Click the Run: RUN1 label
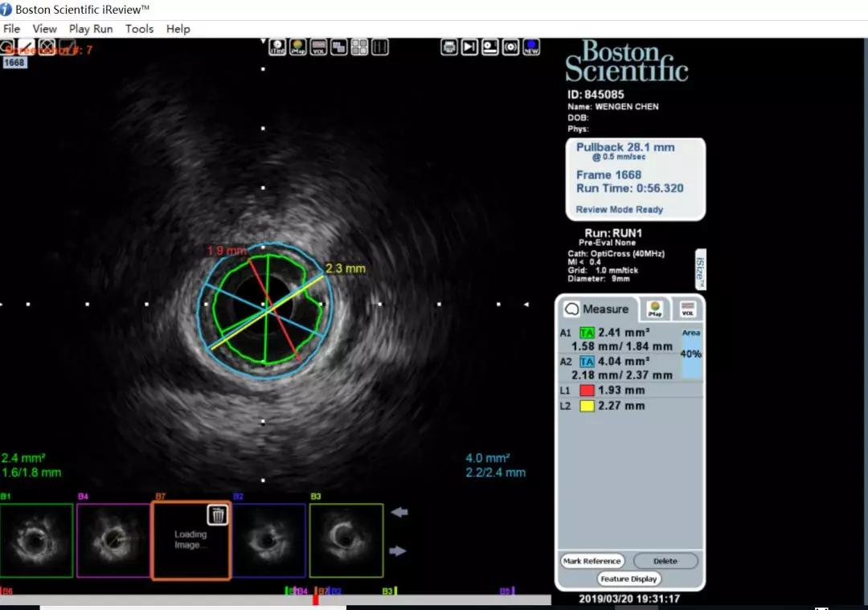 pos(613,233)
